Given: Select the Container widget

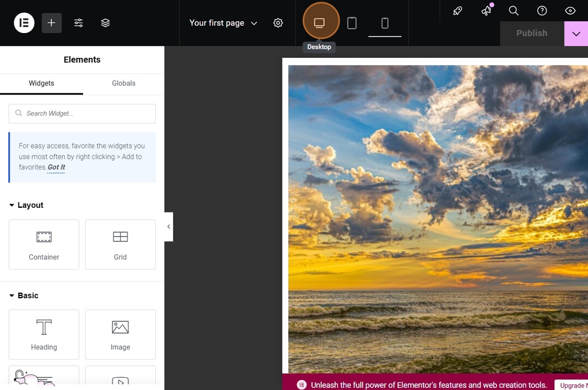Looking at the screenshot, I should coord(44,245).
